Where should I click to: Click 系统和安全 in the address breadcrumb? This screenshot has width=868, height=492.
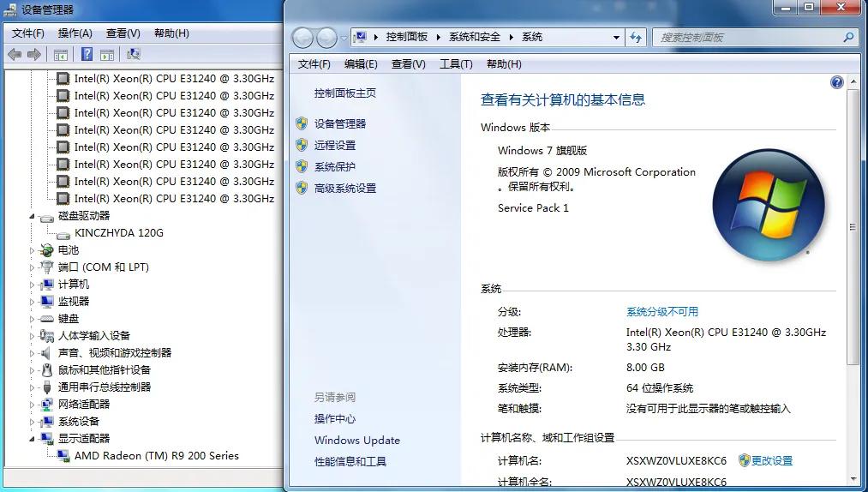coord(475,37)
